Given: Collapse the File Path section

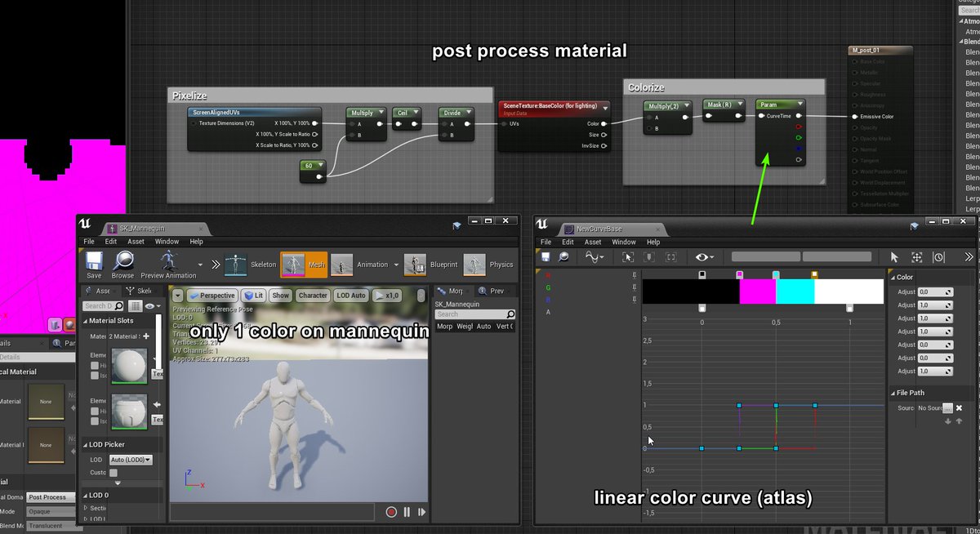Looking at the screenshot, I should [x=893, y=393].
